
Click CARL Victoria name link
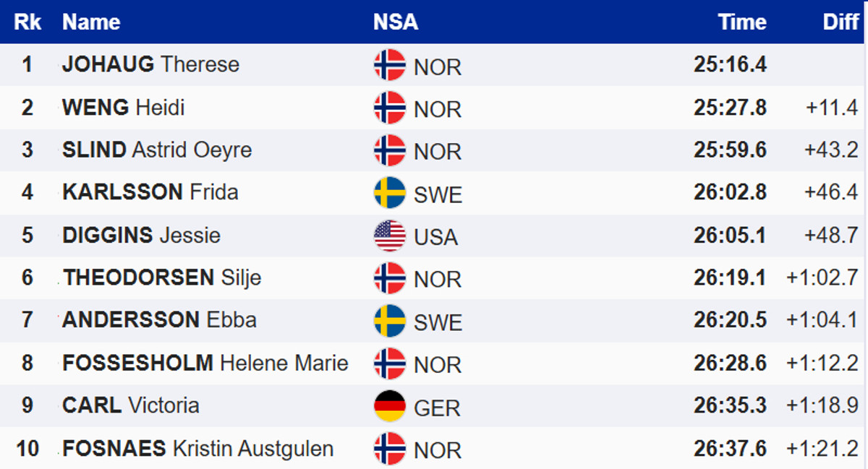click(x=130, y=405)
